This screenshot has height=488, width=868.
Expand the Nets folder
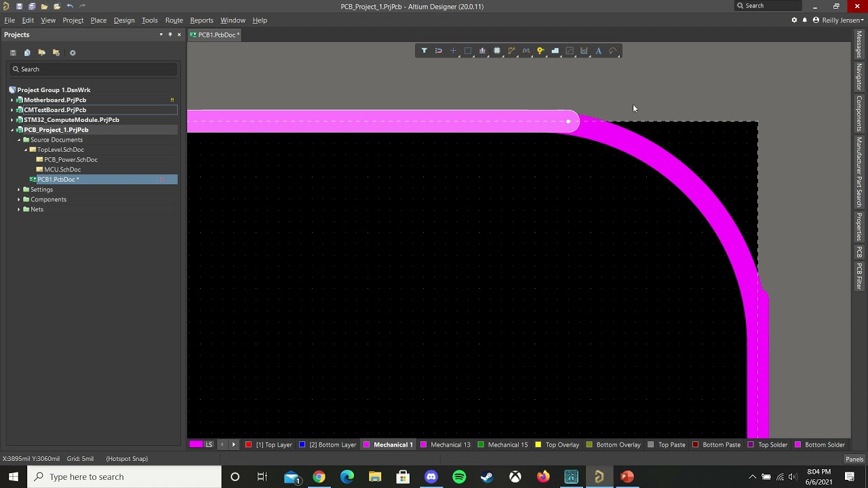tap(19, 209)
